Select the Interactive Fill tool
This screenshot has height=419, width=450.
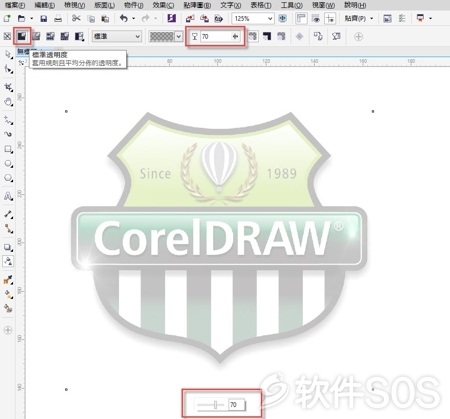(8, 294)
